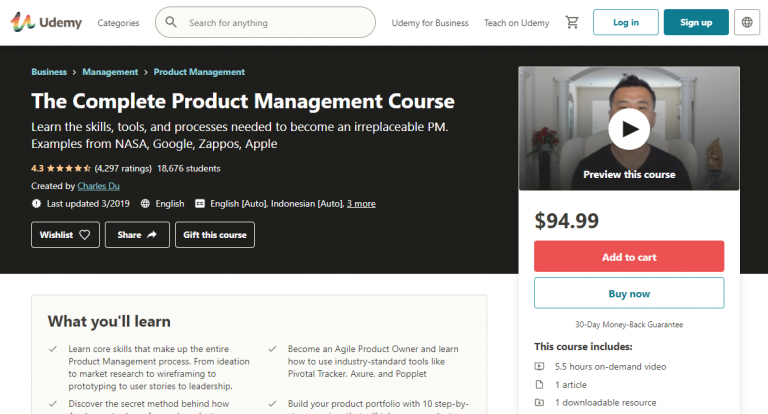Click the globe language selector icon

(x=746, y=22)
